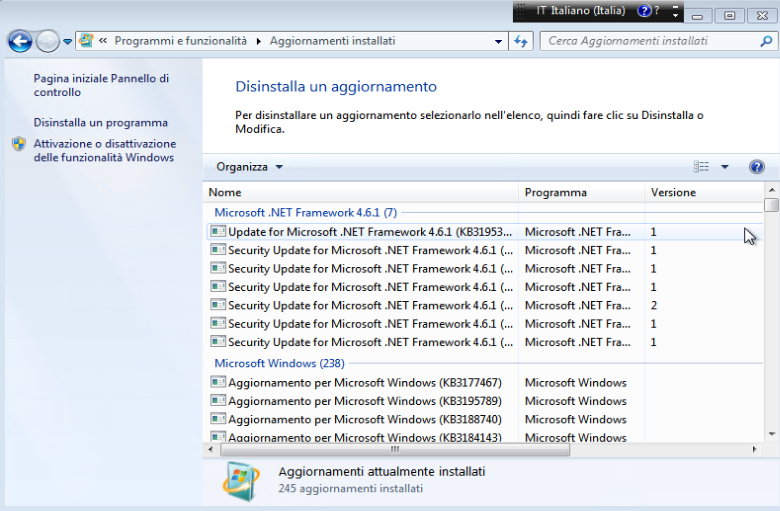Click the horizontal scrollbar left arrow
The image size is (780, 511).
[x=210, y=449]
